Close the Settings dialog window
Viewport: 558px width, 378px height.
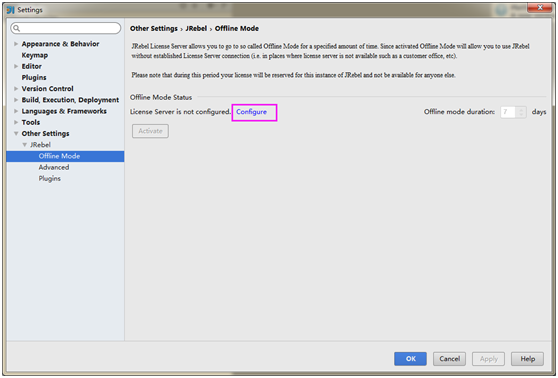click(539, 7)
